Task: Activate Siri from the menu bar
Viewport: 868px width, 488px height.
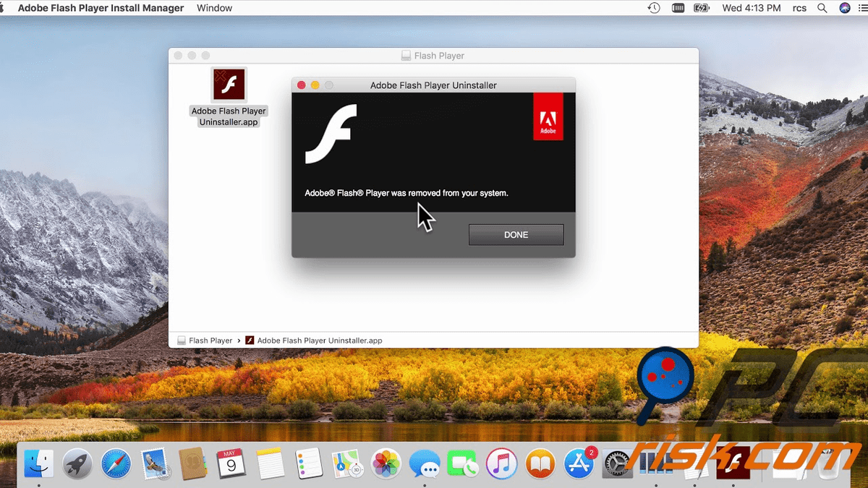Action: tap(845, 8)
